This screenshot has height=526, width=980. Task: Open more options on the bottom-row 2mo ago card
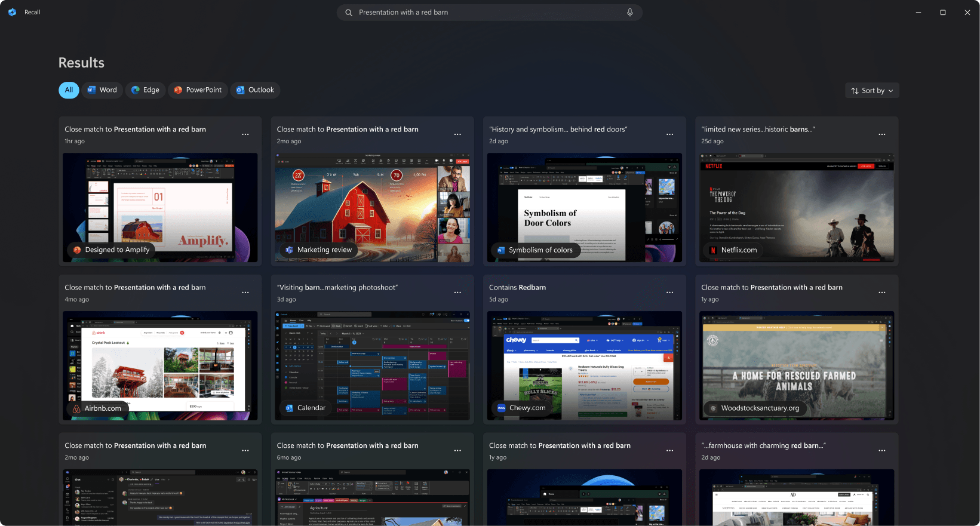point(245,451)
